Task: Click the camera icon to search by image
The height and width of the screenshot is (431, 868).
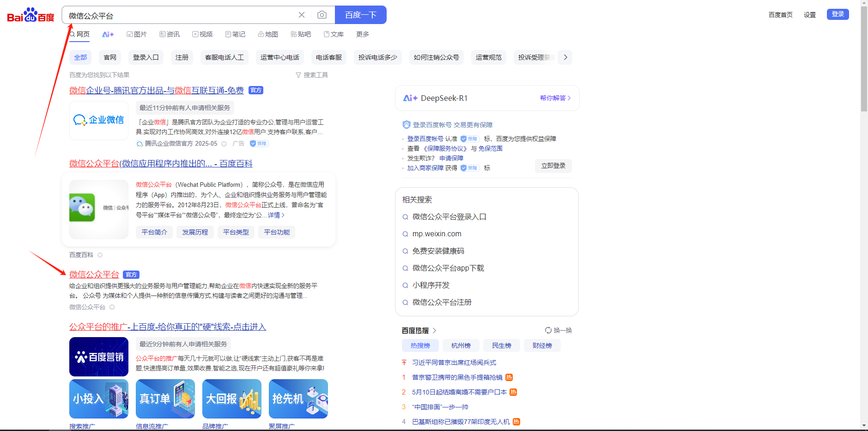Action: [322, 14]
